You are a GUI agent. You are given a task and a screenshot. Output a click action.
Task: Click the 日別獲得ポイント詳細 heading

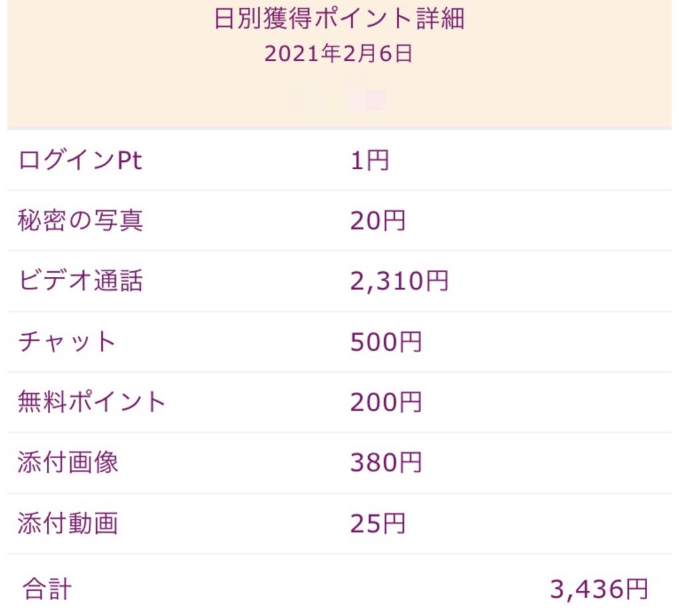339,19
